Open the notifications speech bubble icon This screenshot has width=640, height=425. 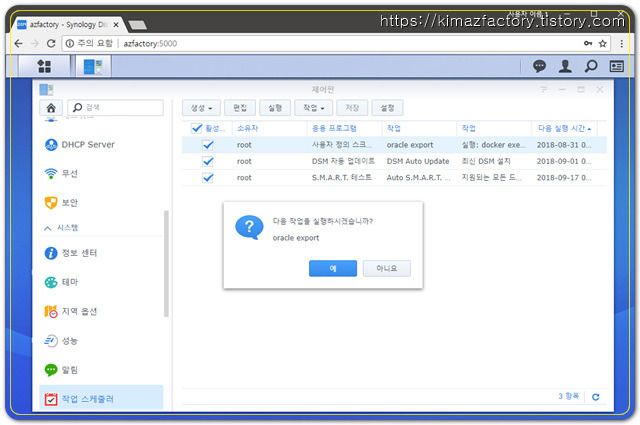coord(539,66)
